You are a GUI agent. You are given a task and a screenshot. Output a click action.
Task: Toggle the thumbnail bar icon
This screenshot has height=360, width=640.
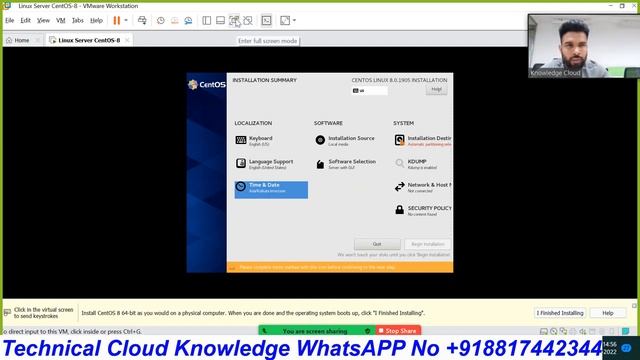point(220,20)
